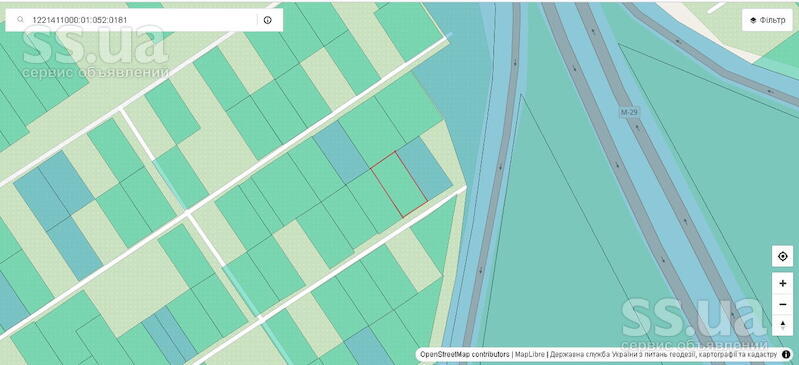
Task: Select the red-outlined land parcel
Action: coord(398,184)
